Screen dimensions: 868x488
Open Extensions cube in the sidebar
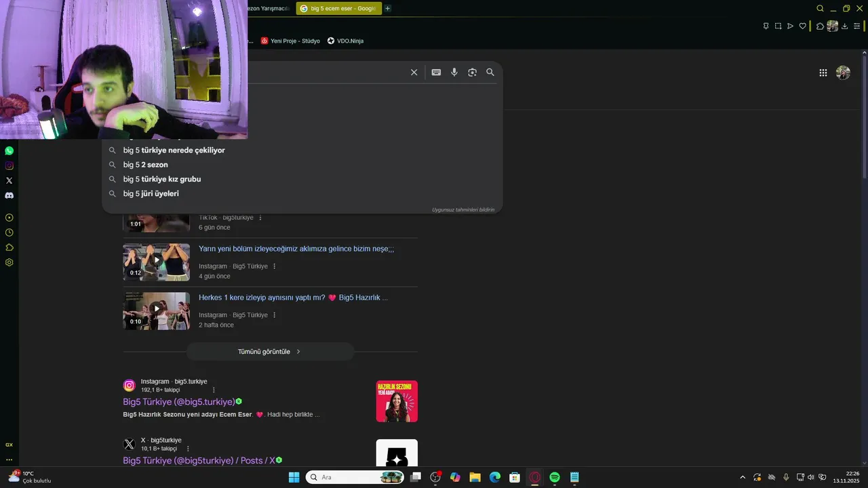click(x=9, y=247)
